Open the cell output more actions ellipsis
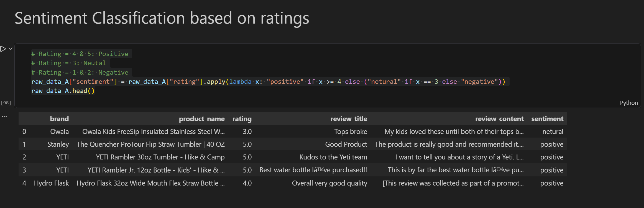This screenshot has height=208, width=644. (4, 117)
